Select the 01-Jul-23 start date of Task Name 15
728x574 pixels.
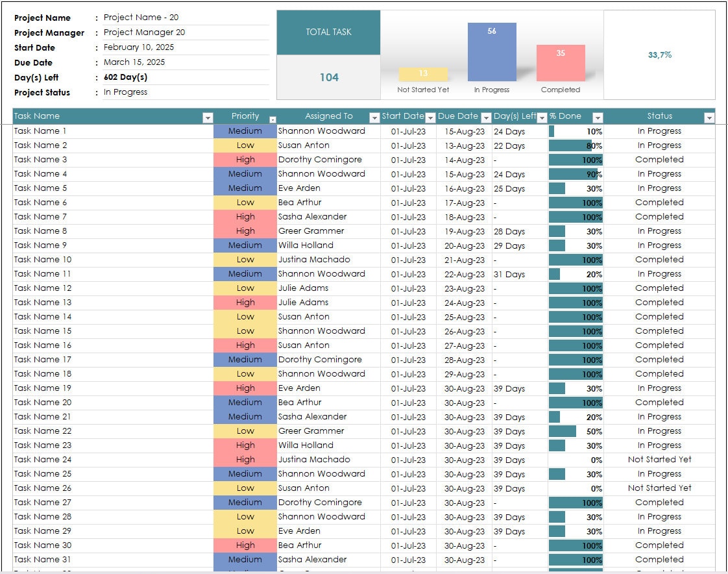tap(409, 331)
